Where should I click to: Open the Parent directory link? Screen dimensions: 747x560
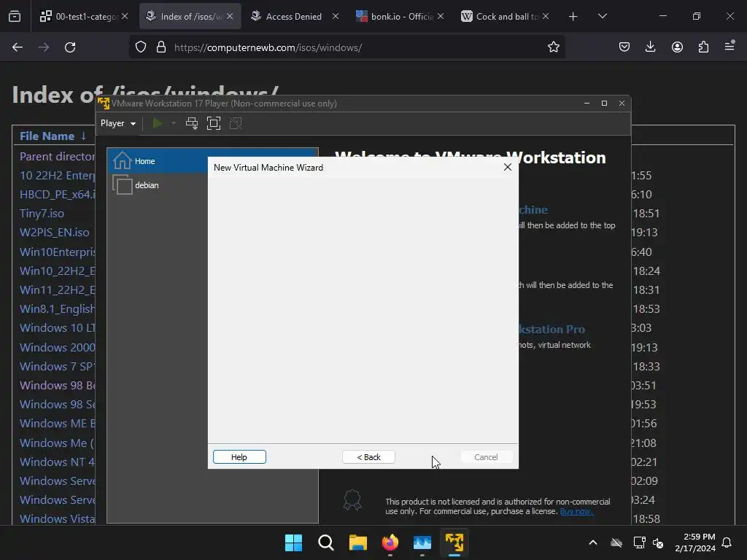click(57, 156)
